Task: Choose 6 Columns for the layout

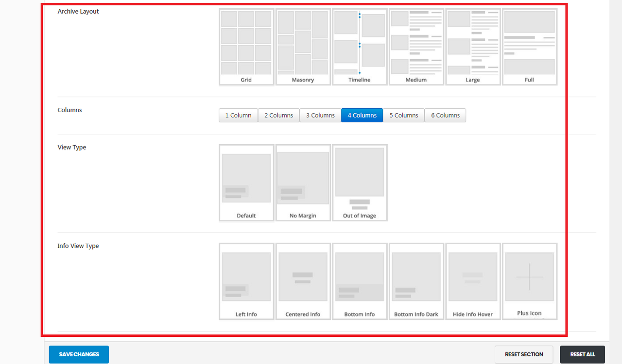Action: 445,116
